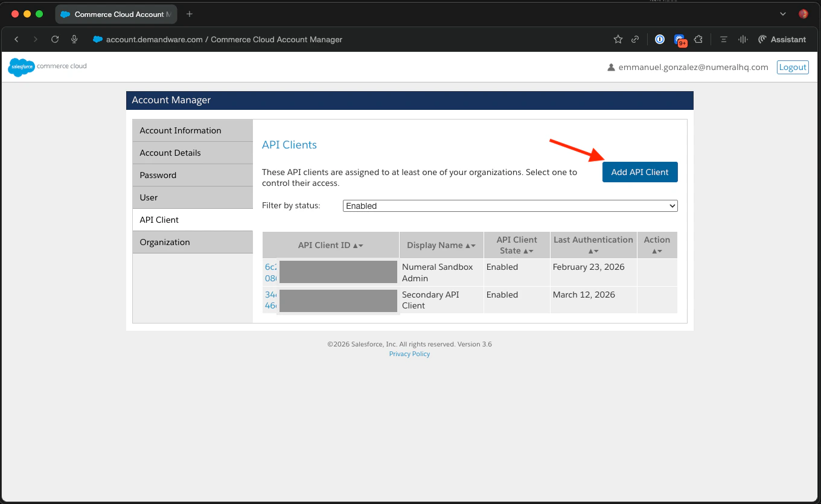Click the reading list lines icon
The width and height of the screenshot is (821, 504).
(723, 39)
